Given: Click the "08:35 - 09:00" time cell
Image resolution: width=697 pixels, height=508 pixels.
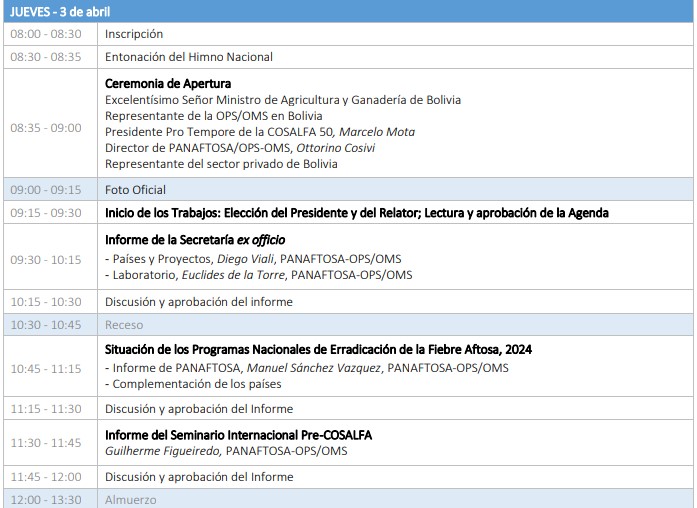Looking at the screenshot, I should point(46,128).
